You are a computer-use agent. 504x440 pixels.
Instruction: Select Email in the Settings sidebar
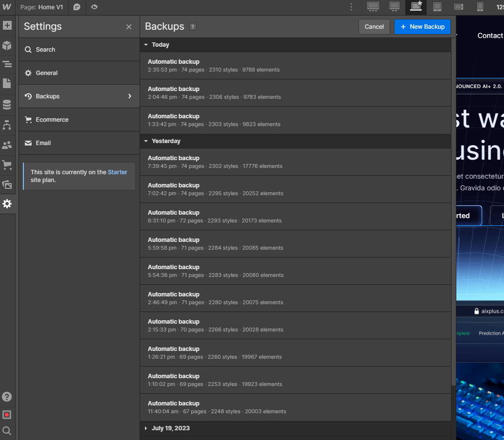pos(43,143)
